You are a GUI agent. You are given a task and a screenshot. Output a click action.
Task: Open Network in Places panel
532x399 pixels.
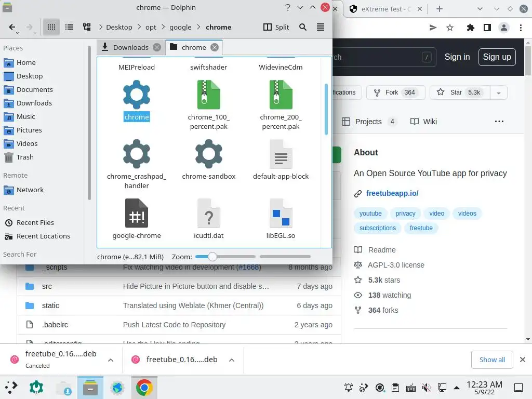30,190
